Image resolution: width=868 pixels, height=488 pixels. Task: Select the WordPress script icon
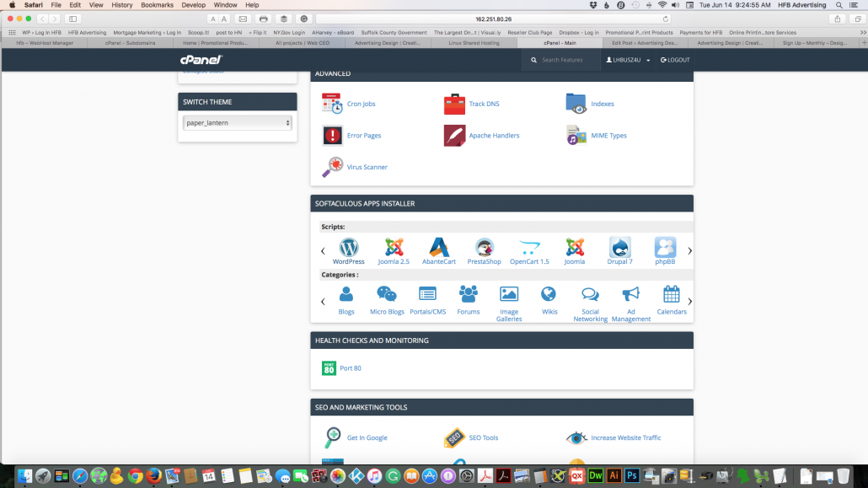349,248
